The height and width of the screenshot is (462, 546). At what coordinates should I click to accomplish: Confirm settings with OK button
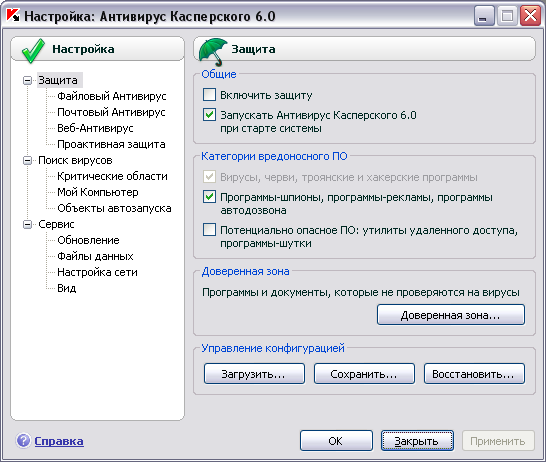(336, 441)
